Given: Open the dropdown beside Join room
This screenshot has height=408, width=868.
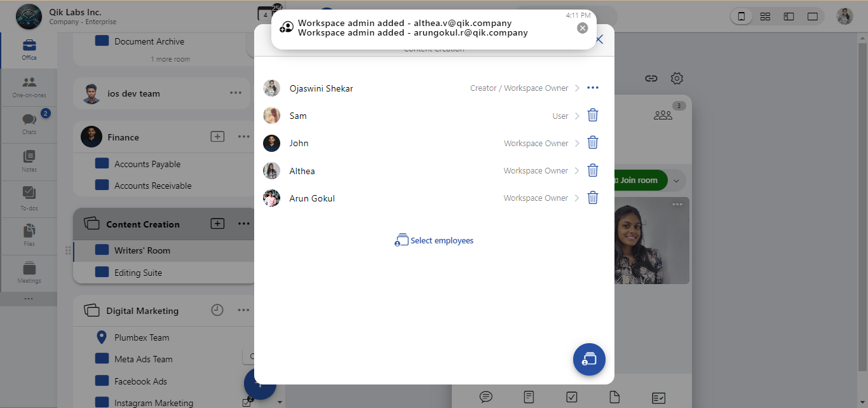Looking at the screenshot, I should pos(677,180).
